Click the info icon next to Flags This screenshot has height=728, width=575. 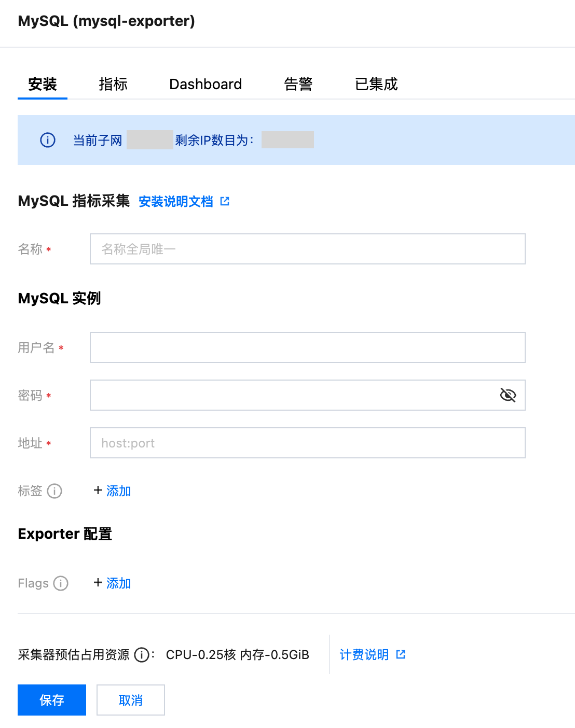pos(61,583)
